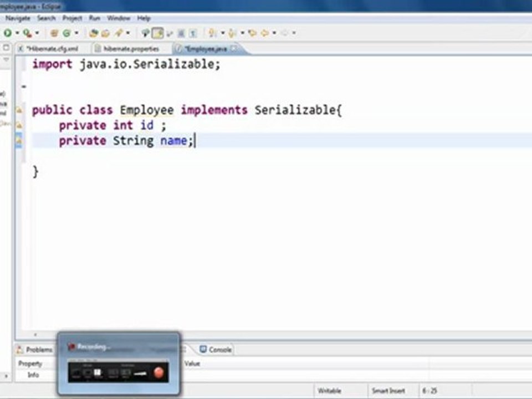Screen dimensions: 532x399
Task: Click the External Tools run icon with red toolbox
Action: coord(27,33)
